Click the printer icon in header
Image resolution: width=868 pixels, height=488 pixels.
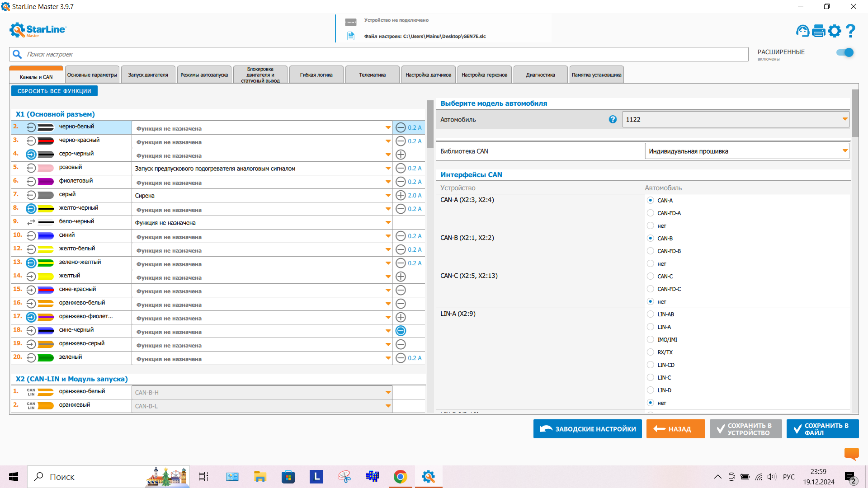point(819,31)
